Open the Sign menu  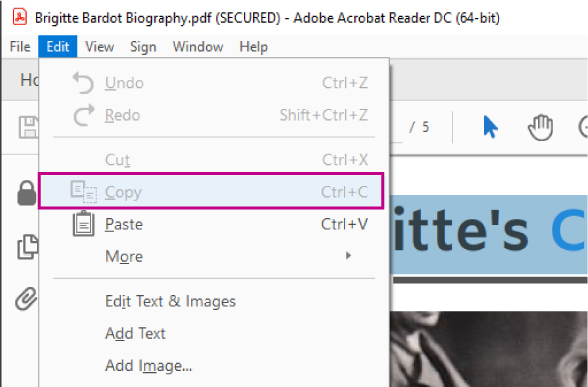pyautogui.click(x=143, y=46)
